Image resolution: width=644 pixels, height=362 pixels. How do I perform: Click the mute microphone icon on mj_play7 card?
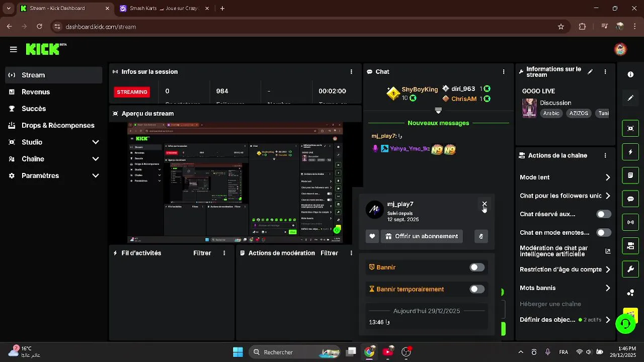tap(481, 236)
